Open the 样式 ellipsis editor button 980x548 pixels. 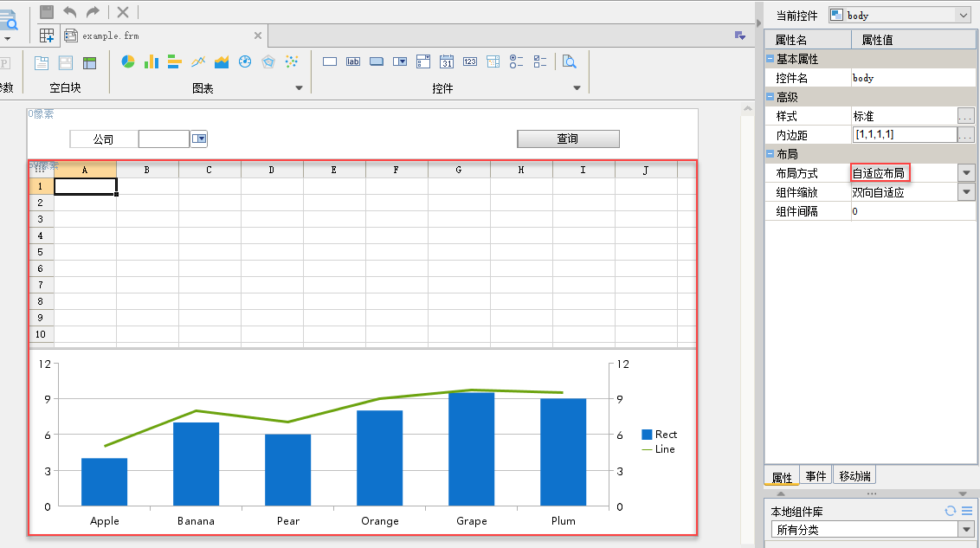pos(966,116)
